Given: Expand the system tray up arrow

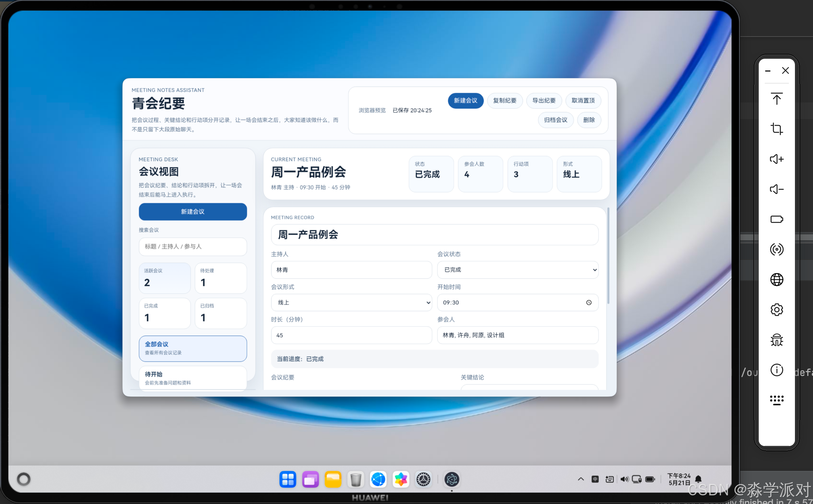Looking at the screenshot, I should click(581, 479).
